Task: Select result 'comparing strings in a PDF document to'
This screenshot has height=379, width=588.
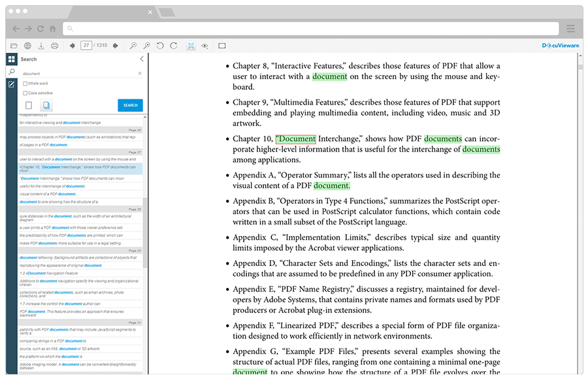Action: tap(80, 341)
